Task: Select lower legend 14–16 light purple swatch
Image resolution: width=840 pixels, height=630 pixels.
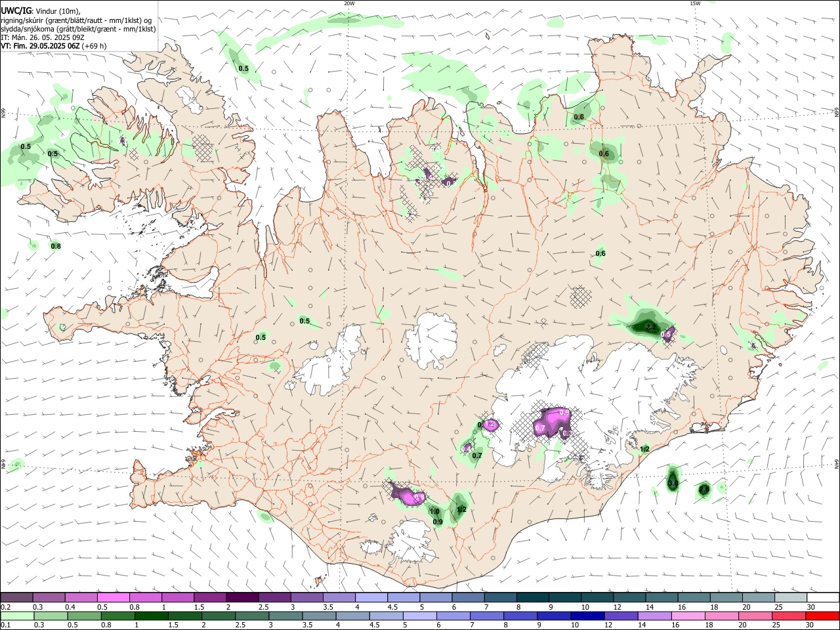Action: pyautogui.click(x=655, y=616)
